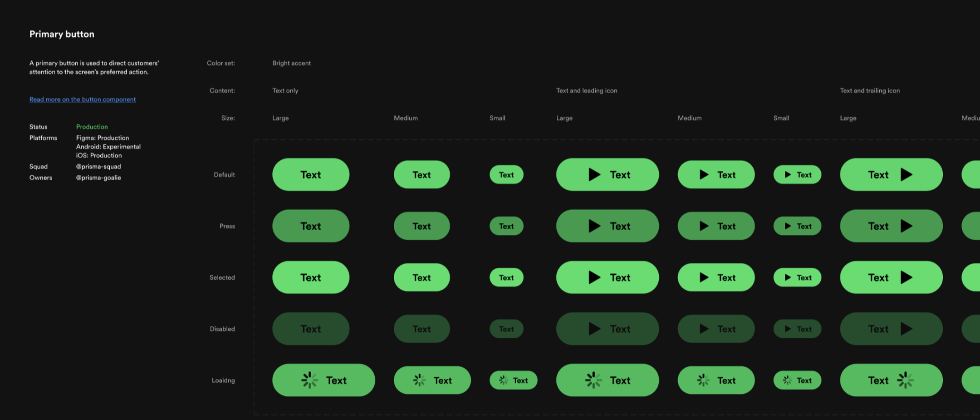Click the Large text-only Default button
The image size is (980, 420).
(x=310, y=174)
